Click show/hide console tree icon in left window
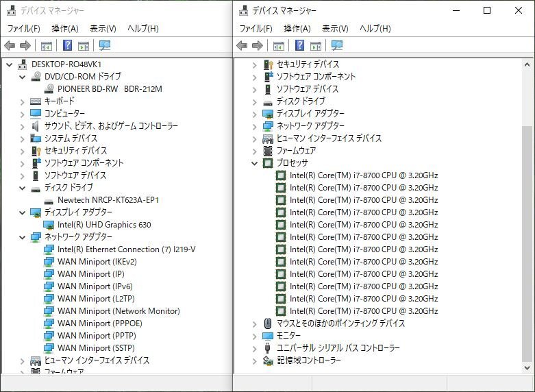 (47, 46)
